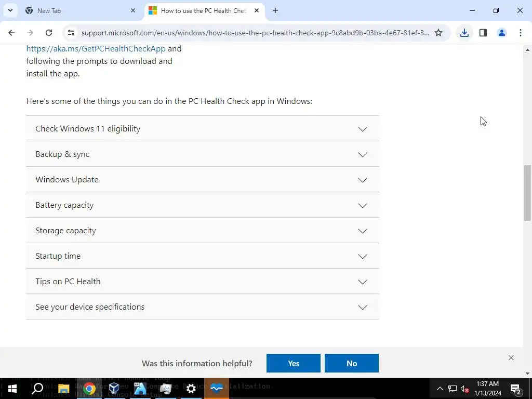
Task: Toggle the Chrome side panel
Action: click(483, 33)
